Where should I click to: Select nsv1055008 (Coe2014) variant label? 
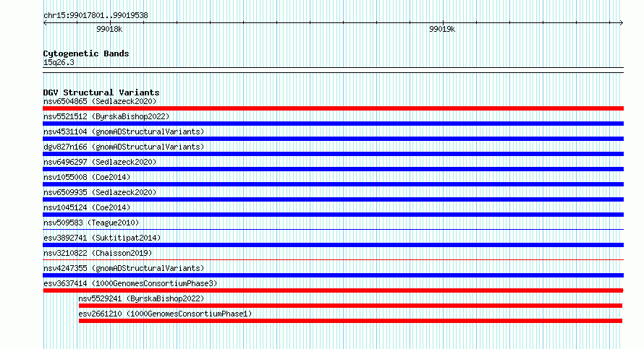87,177
